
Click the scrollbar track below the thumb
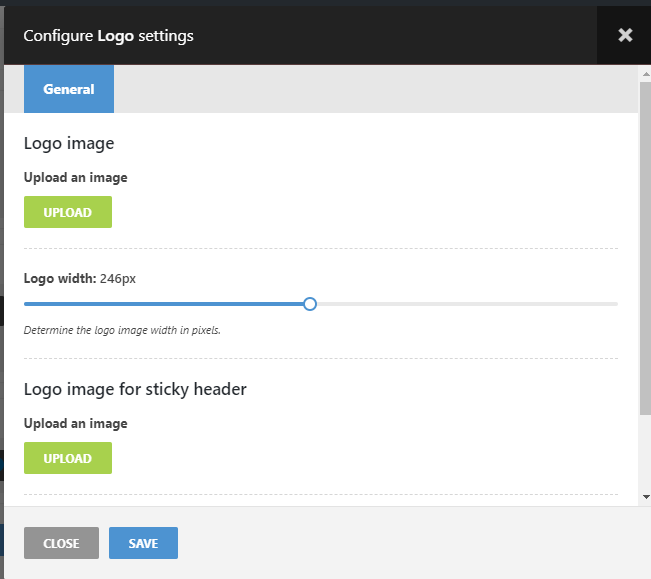tap(644, 455)
